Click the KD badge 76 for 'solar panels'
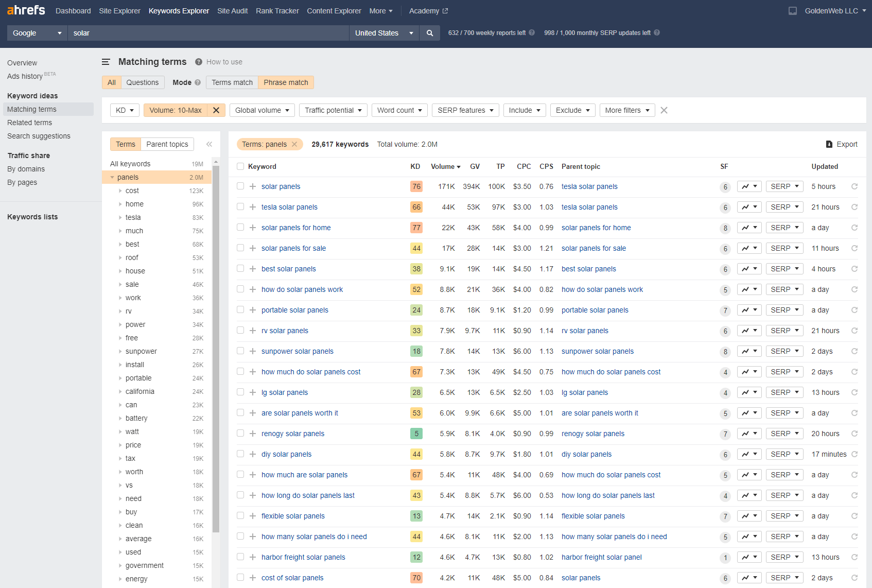 coord(416,186)
